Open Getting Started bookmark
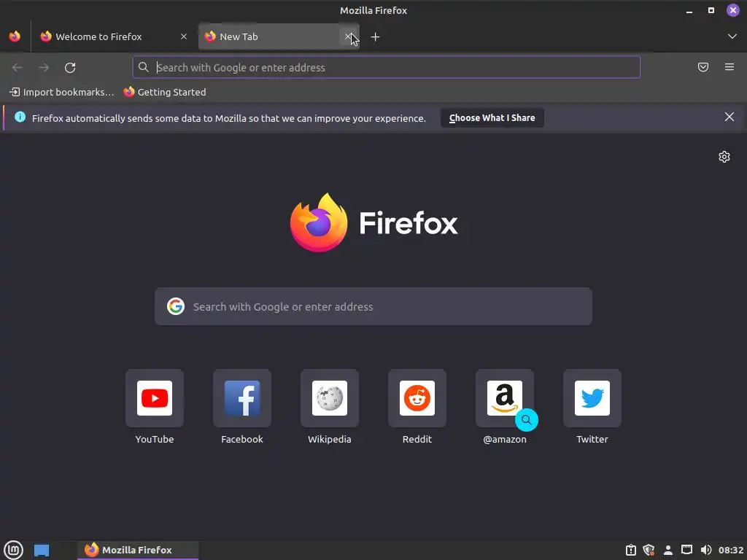Screen dimensions: 747x560 (x=165, y=92)
